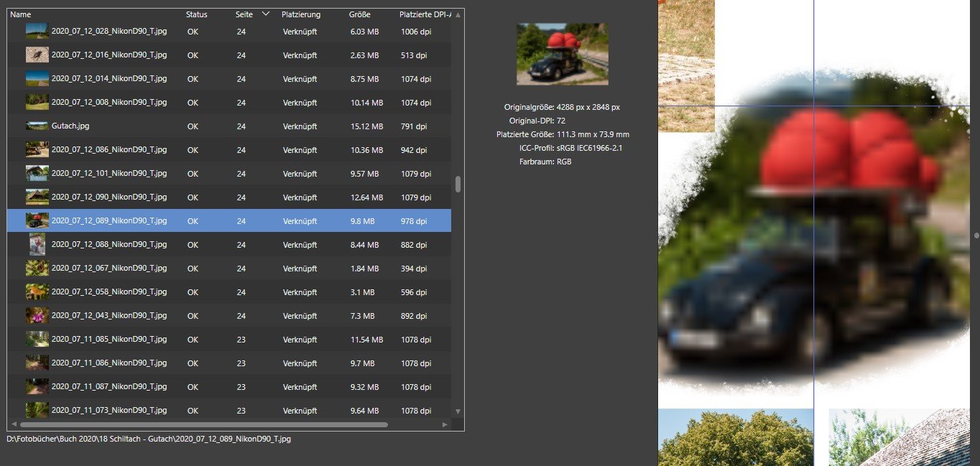The image size is (980, 466).
Task: Click file name 2020_07_12_086_NikonD90_T.jpg
Action: [109, 149]
